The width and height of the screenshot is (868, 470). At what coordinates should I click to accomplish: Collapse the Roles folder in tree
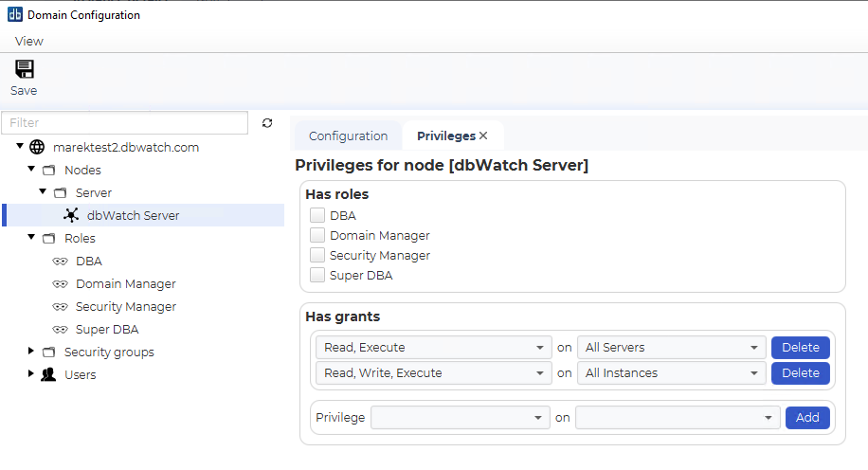(x=31, y=238)
